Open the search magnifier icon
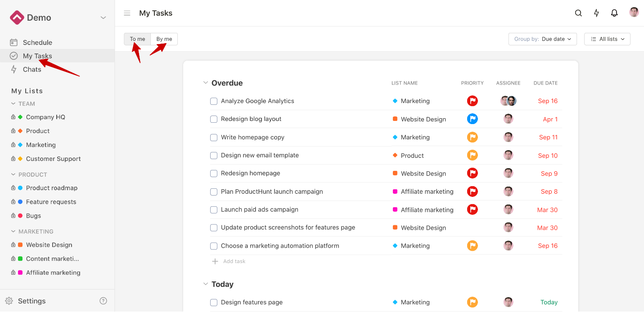This screenshot has height=312, width=644. [x=578, y=13]
